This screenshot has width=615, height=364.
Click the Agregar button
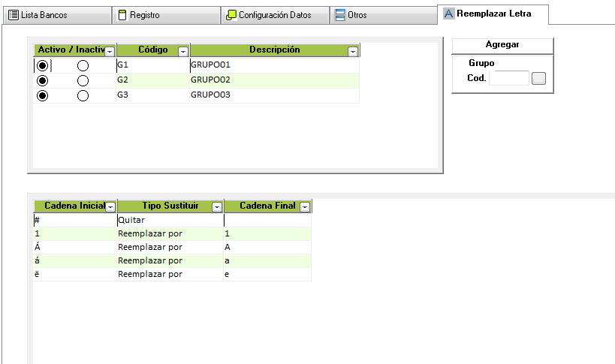502,45
